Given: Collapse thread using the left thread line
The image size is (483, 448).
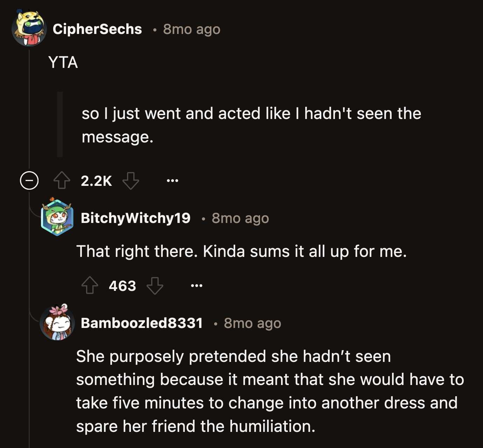Looking at the screenshot, I should pos(30,105).
